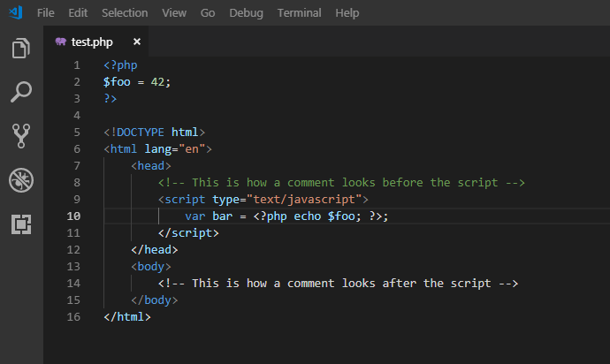The width and height of the screenshot is (610, 364).
Task: Close the test.php tab
Action: point(136,42)
